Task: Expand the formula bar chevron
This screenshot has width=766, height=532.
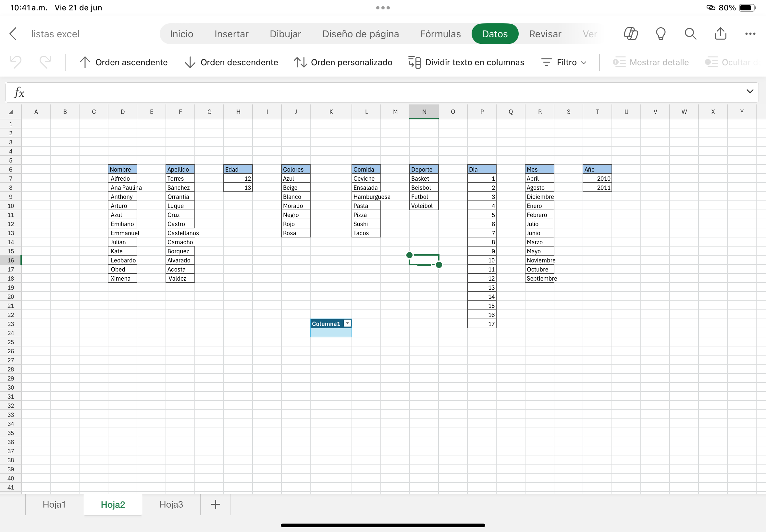Action: tap(750, 91)
